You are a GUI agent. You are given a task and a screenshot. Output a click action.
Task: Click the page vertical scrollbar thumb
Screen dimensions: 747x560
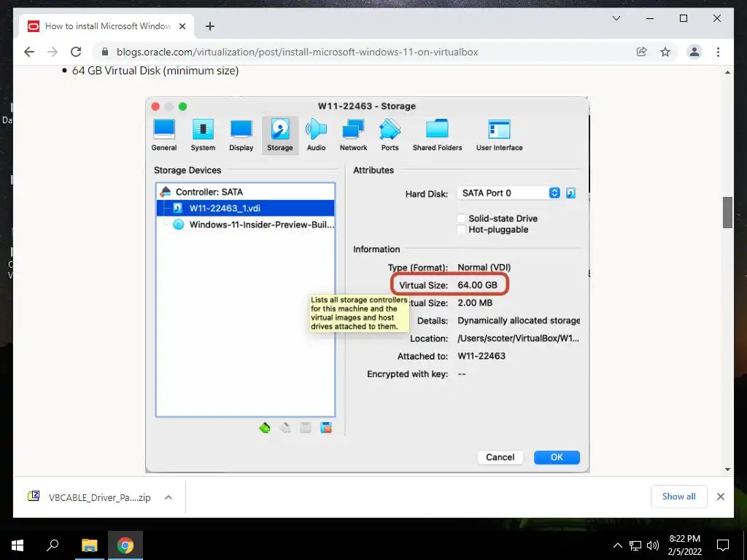point(727,212)
